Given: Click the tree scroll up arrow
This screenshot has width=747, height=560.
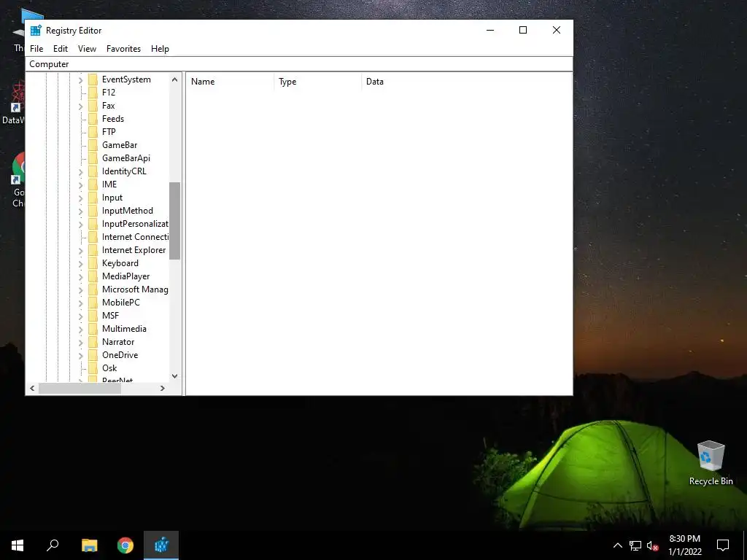Looking at the screenshot, I should coord(175,79).
